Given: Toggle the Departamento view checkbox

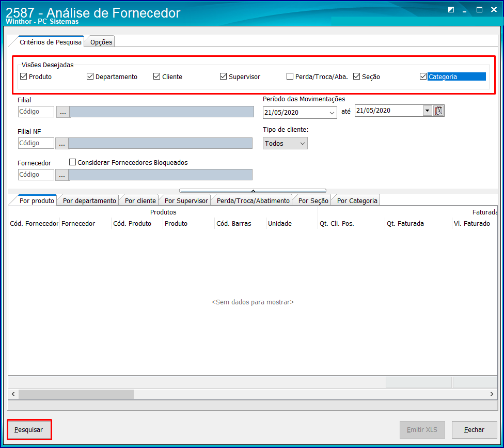Looking at the screenshot, I should (90, 76).
